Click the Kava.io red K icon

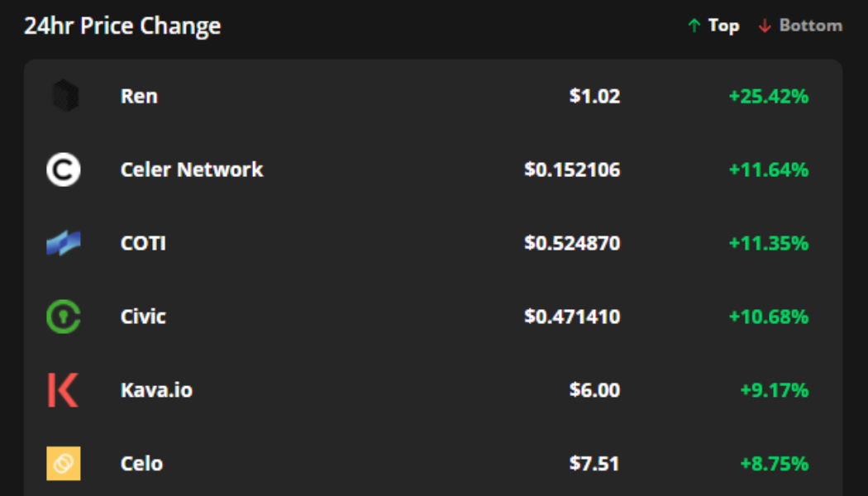tap(64, 390)
